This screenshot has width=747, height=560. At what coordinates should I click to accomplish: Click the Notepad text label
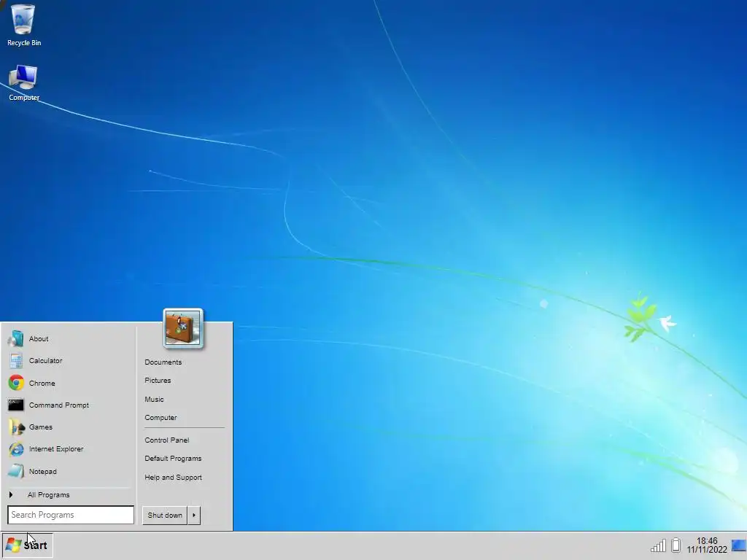pyautogui.click(x=42, y=472)
